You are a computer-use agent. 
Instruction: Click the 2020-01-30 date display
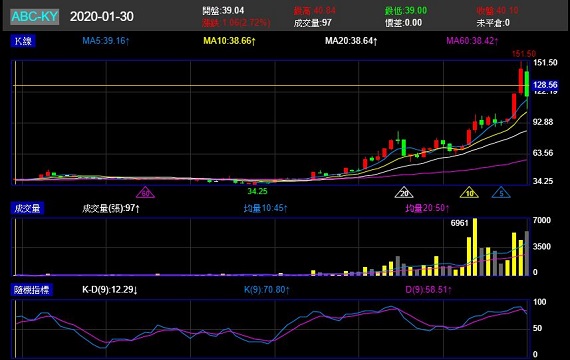click(x=102, y=17)
